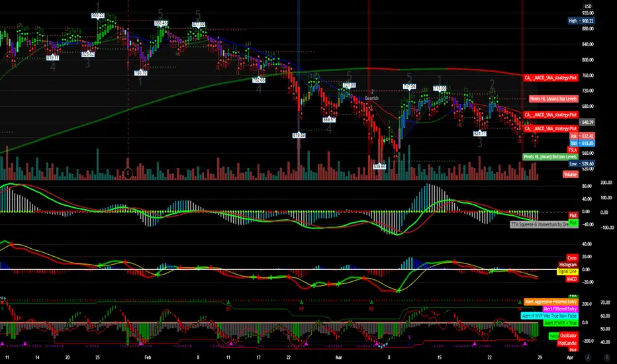Click the Mar date on time axis
Image resolution: width=617 pixels, height=364 pixels.
pos(338,357)
